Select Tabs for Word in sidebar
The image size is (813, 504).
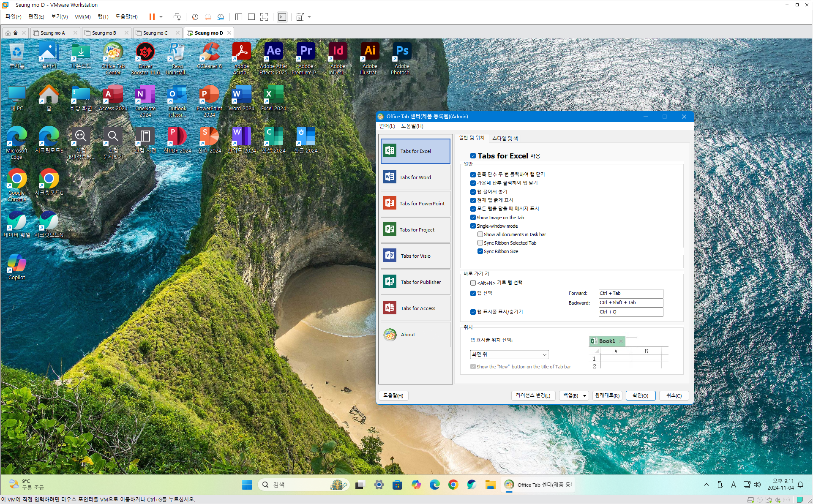pyautogui.click(x=415, y=177)
